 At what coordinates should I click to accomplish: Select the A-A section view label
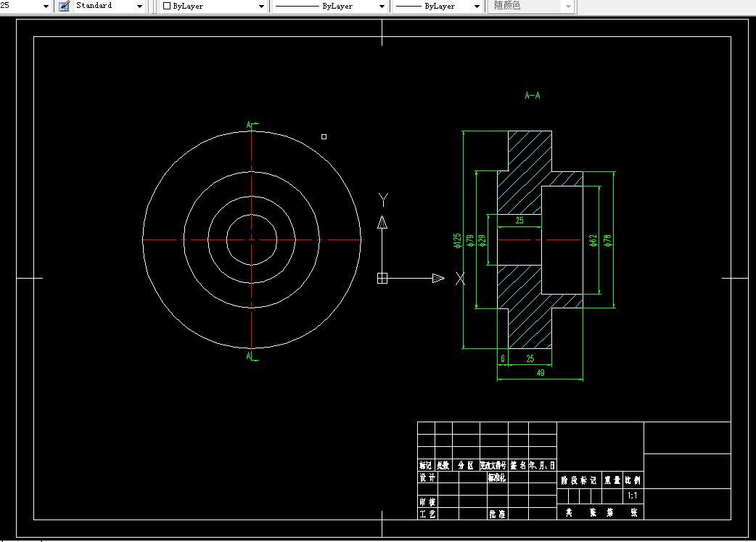click(533, 96)
